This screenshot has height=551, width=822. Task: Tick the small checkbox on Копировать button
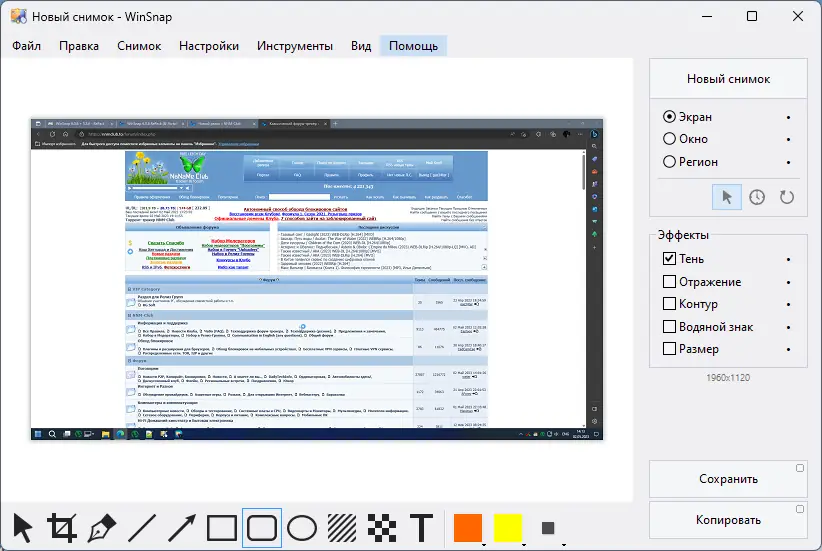(x=799, y=509)
